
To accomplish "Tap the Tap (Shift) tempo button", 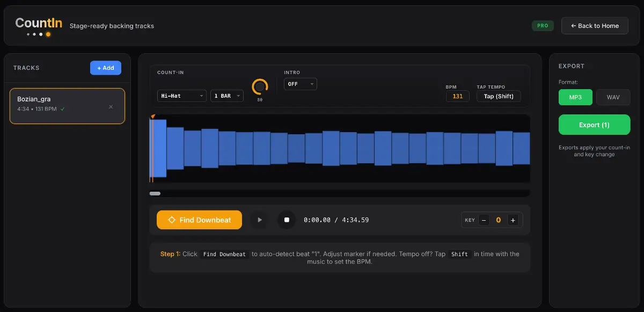I will 499,96.
